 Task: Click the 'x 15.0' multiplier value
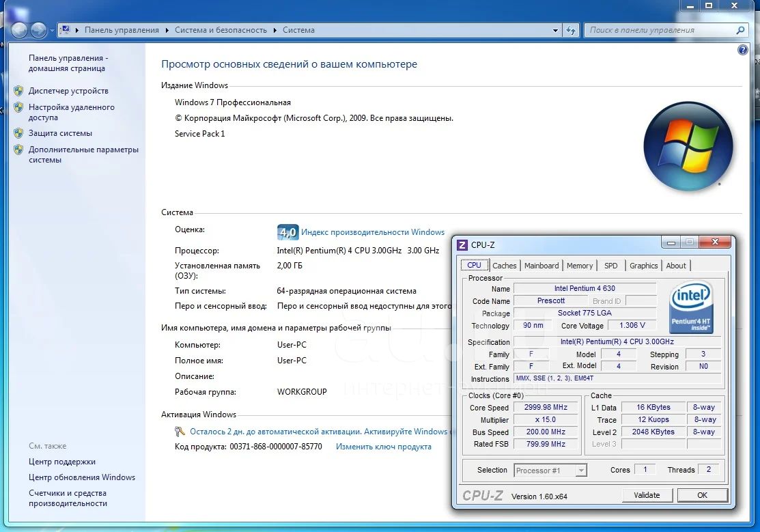pyautogui.click(x=546, y=419)
